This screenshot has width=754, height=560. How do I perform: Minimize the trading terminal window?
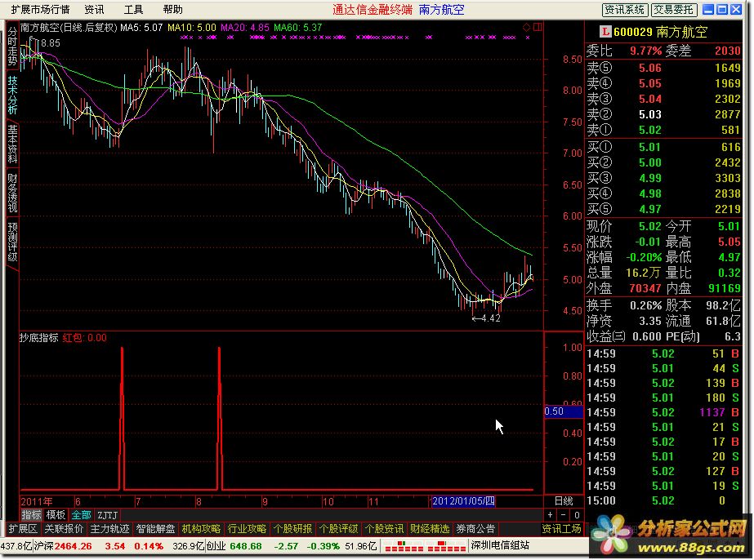click(x=708, y=9)
